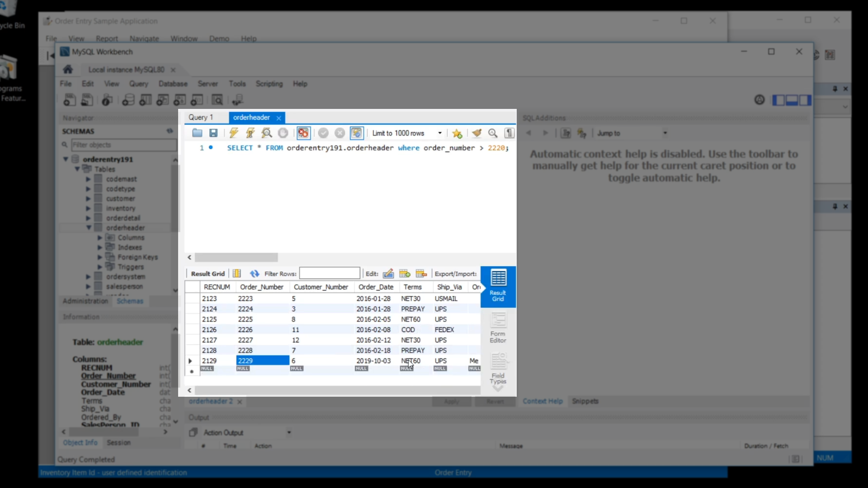This screenshot has height=488, width=868.
Task: Save the script with the floppy disk icon
Action: pyautogui.click(x=213, y=133)
